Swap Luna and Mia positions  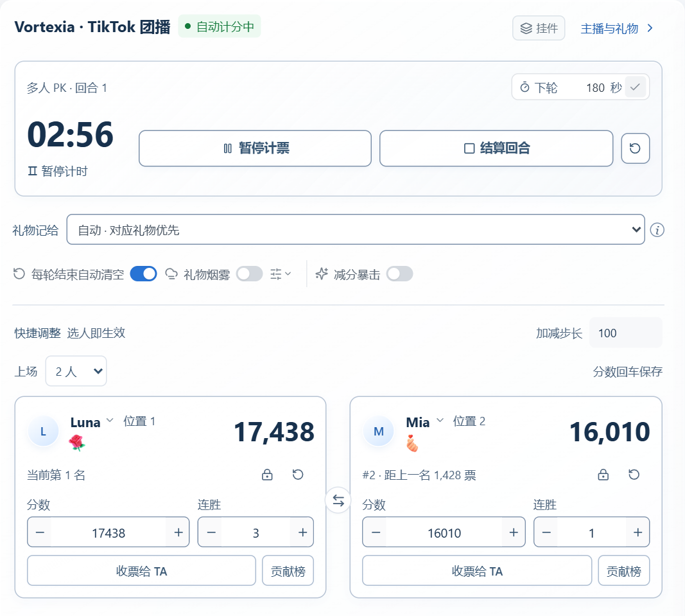coord(338,500)
